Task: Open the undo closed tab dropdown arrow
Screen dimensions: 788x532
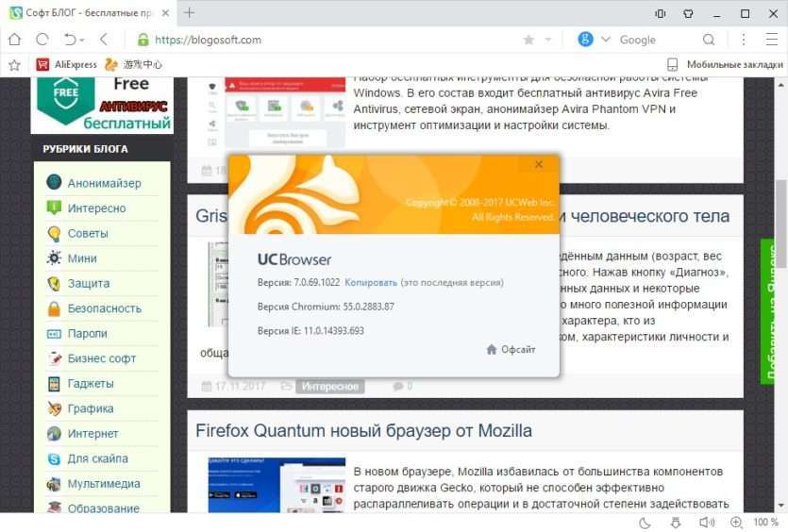Action: pos(82,41)
